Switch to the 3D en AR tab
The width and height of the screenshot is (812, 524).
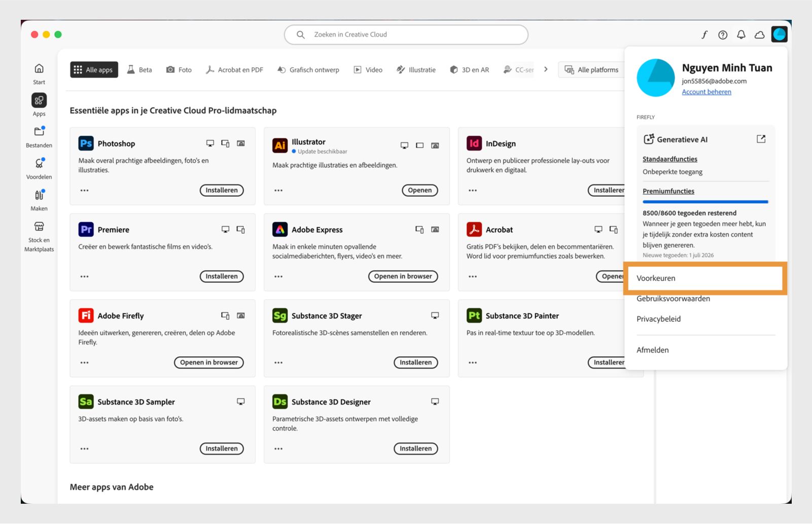coord(470,69)
